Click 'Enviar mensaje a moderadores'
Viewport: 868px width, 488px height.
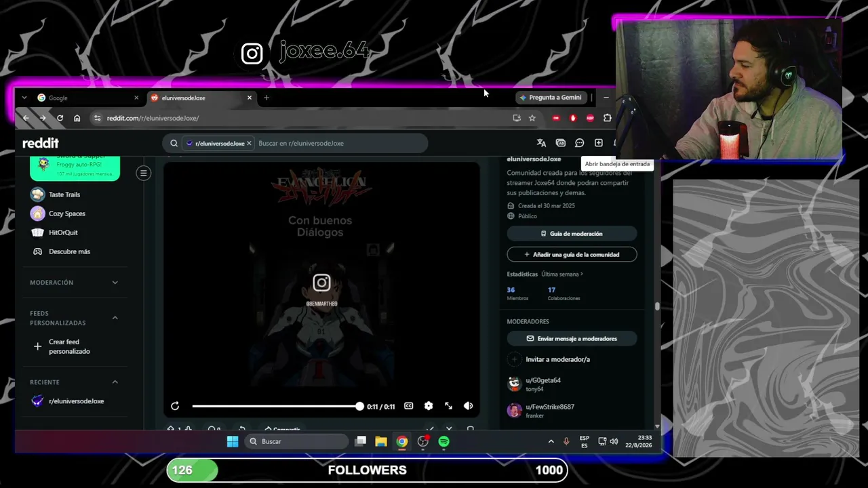(572, 338)
